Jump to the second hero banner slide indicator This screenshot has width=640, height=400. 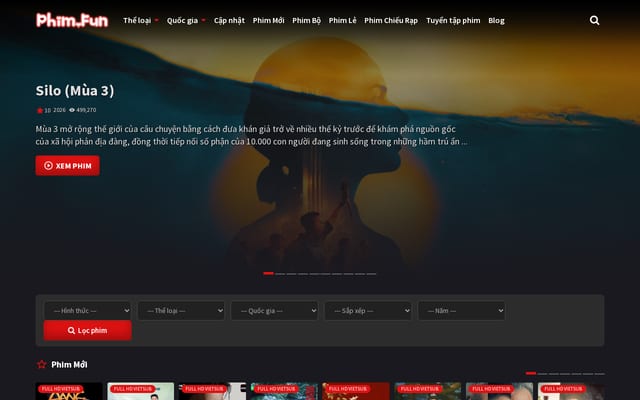click(x=280, y=273)
